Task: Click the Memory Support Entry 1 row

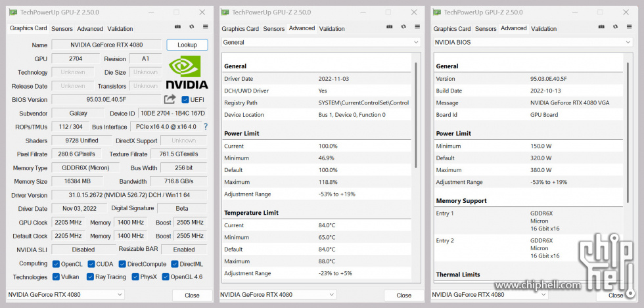Action: (528, 221)
